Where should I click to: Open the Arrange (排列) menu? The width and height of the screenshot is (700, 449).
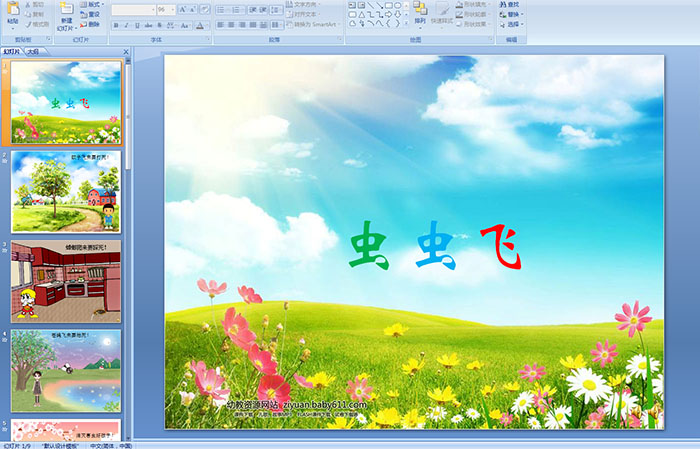(x=420, y=13)
